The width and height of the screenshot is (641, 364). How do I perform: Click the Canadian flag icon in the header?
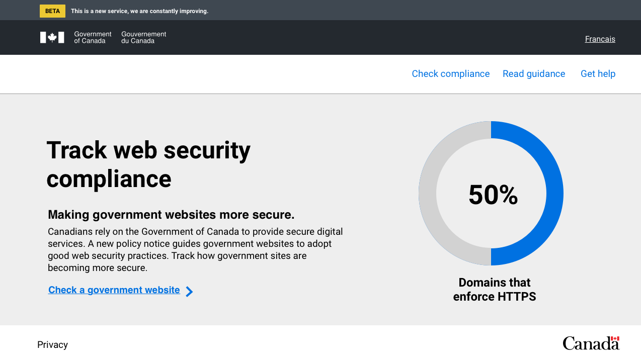(52, 37)
